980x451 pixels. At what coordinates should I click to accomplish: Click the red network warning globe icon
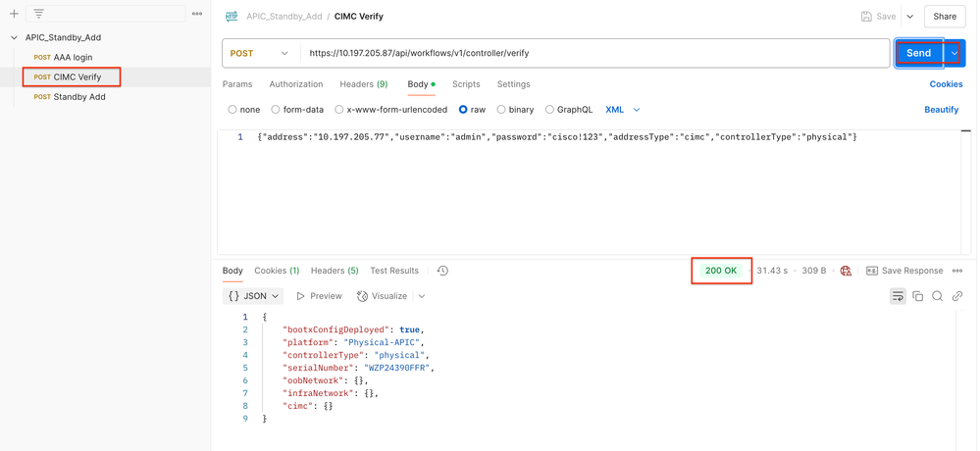click(847, 271)
